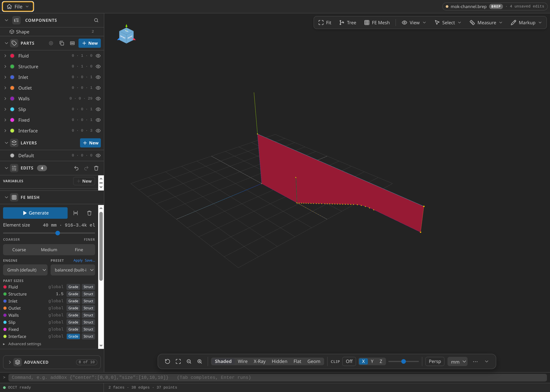Open the Markup menu
The image size is (550, 392).
[x=526, y=23]
